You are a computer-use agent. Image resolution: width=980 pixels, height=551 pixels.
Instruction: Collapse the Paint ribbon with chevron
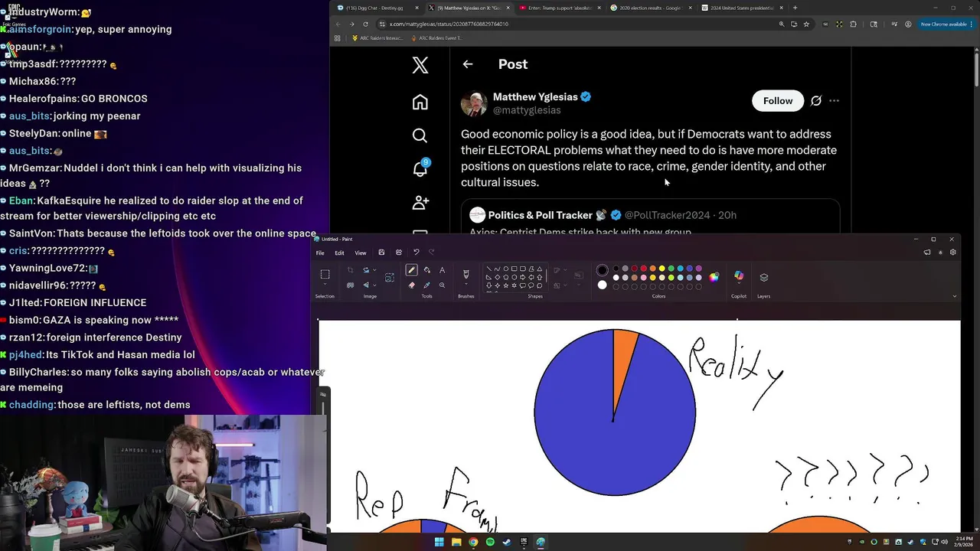pos(954,296)
